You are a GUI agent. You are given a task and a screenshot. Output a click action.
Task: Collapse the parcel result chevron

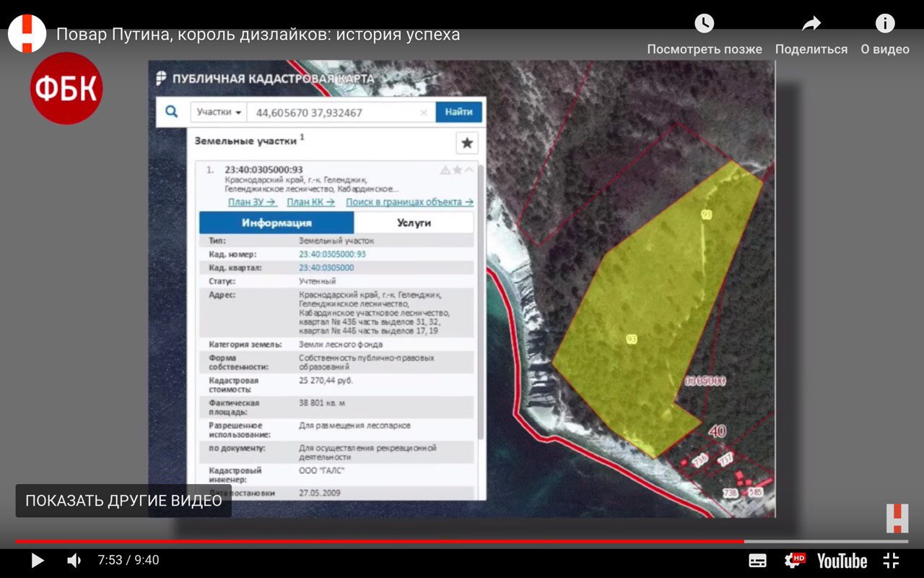tap(469, 170)
